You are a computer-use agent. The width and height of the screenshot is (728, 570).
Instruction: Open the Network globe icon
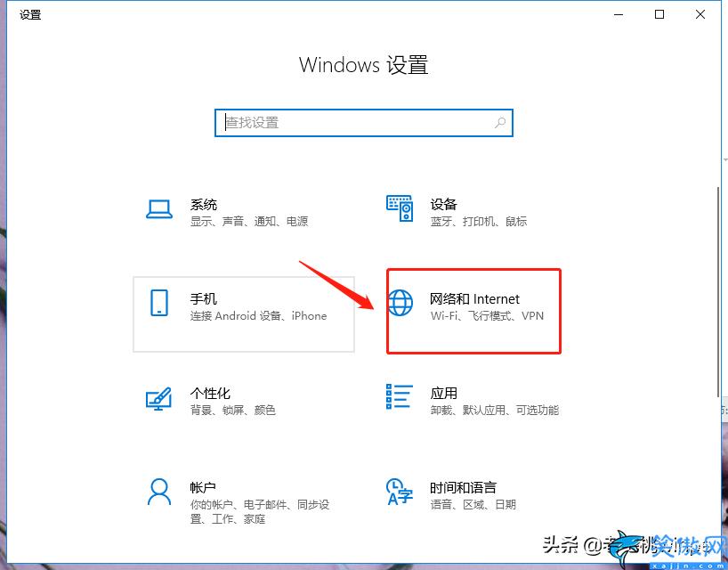click(x=400, y=303)
